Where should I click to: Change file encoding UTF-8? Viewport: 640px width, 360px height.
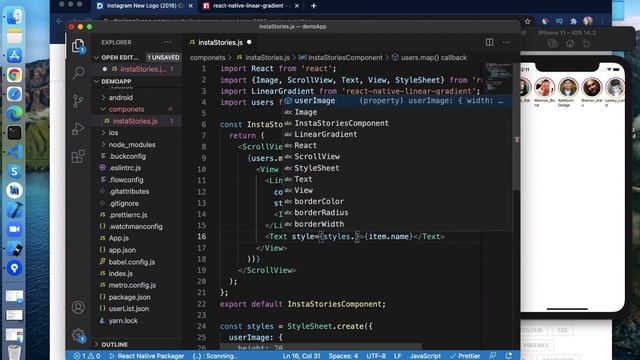[x=376, y=356]
